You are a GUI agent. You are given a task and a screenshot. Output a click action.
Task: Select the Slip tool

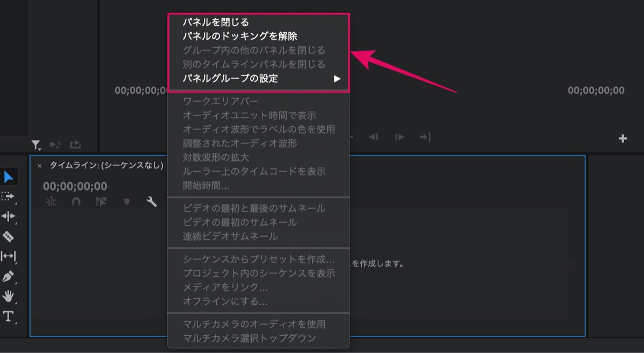[x=8, y=256]
